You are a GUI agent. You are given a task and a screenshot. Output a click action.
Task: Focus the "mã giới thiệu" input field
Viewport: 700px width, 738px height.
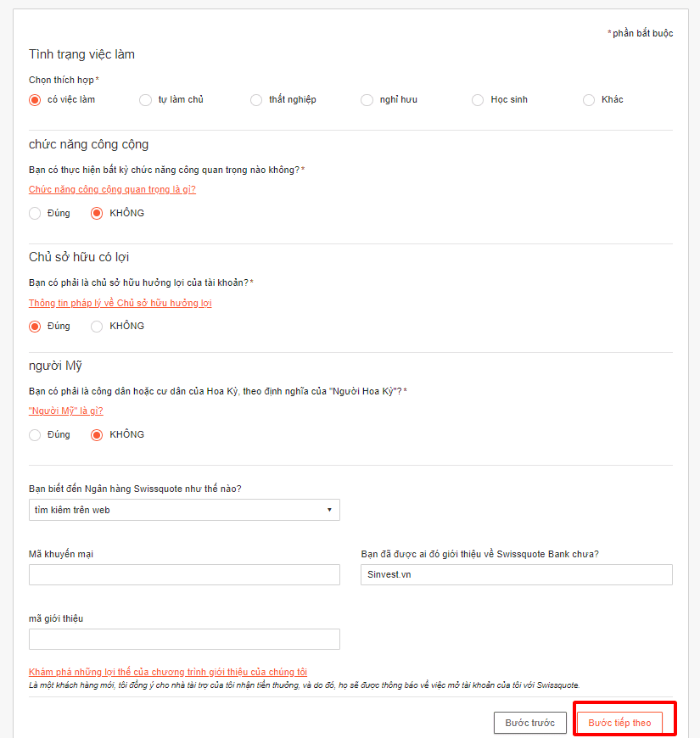[x=184, y=639]
